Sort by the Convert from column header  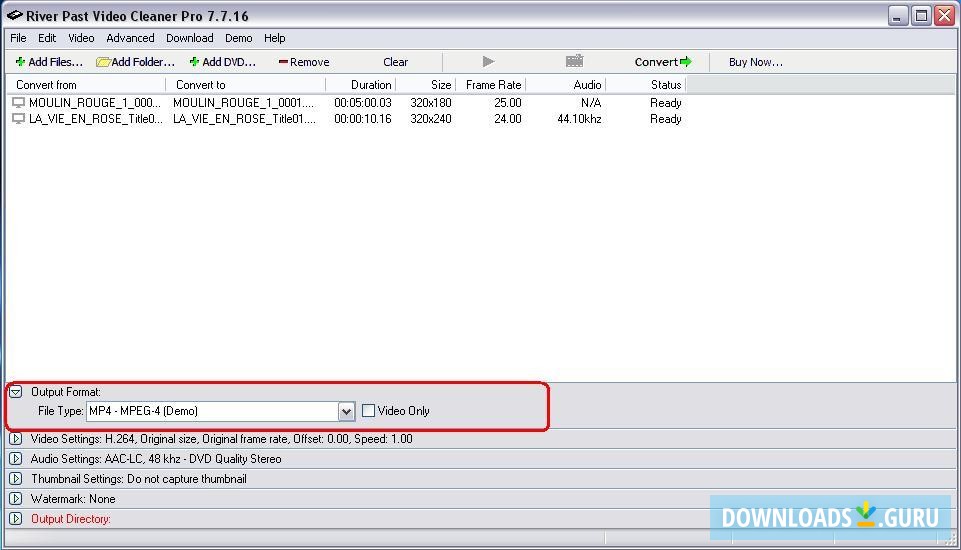pyautogui.click(x=86, y=85)
